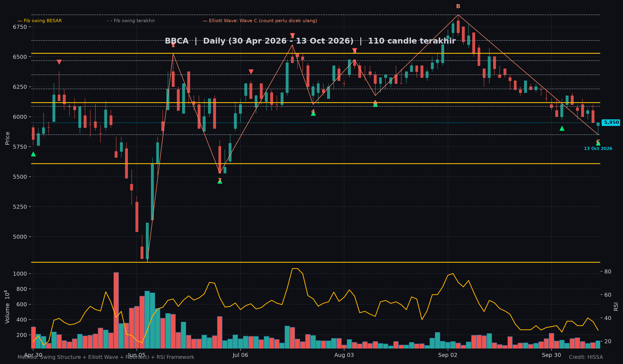Click the BBCA Daily chart title
This screenshot has width=623, height=364.
(310, 41)
